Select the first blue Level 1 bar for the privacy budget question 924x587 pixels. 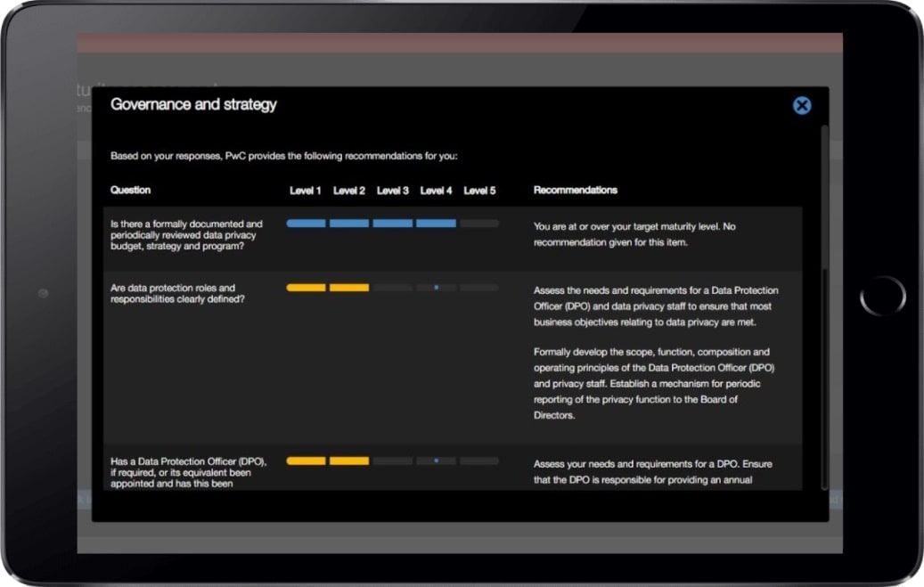tap(306, 224)
